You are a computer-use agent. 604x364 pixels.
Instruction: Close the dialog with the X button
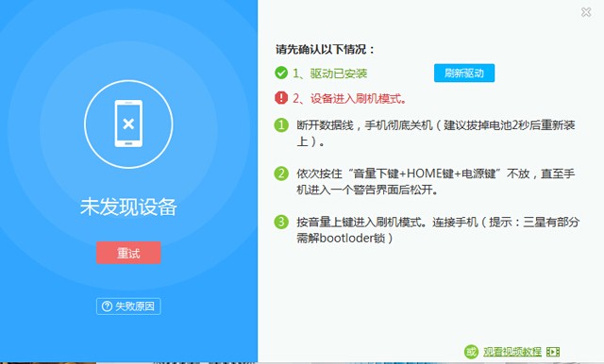(586, 12)
